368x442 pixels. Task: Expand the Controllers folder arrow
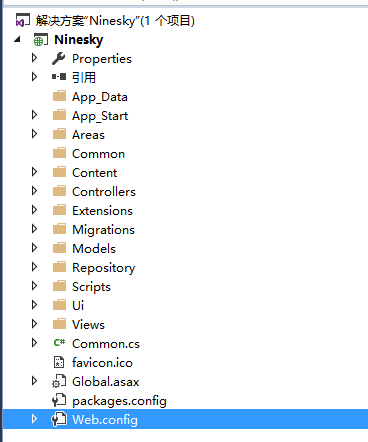(x=34, y=191)
